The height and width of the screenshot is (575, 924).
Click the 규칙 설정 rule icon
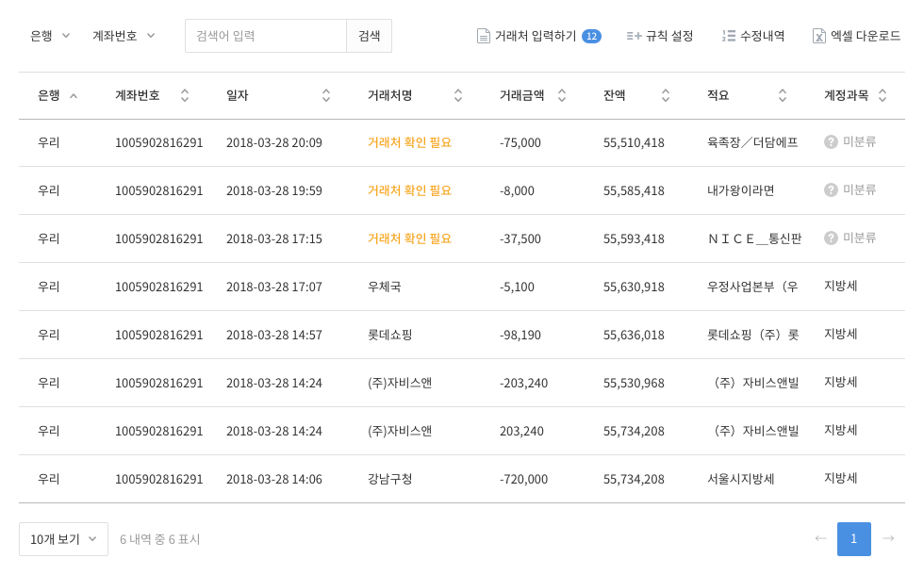tap(634, 36)
